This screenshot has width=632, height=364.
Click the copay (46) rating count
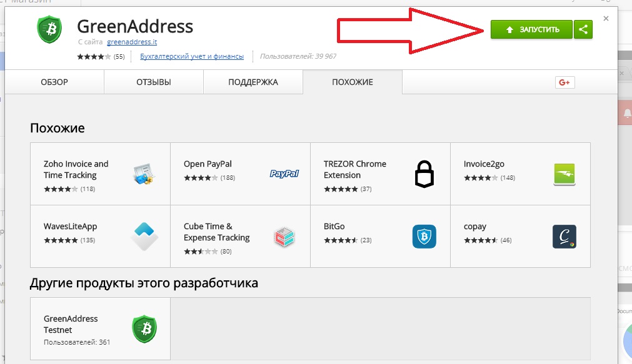tap(506, 240)
